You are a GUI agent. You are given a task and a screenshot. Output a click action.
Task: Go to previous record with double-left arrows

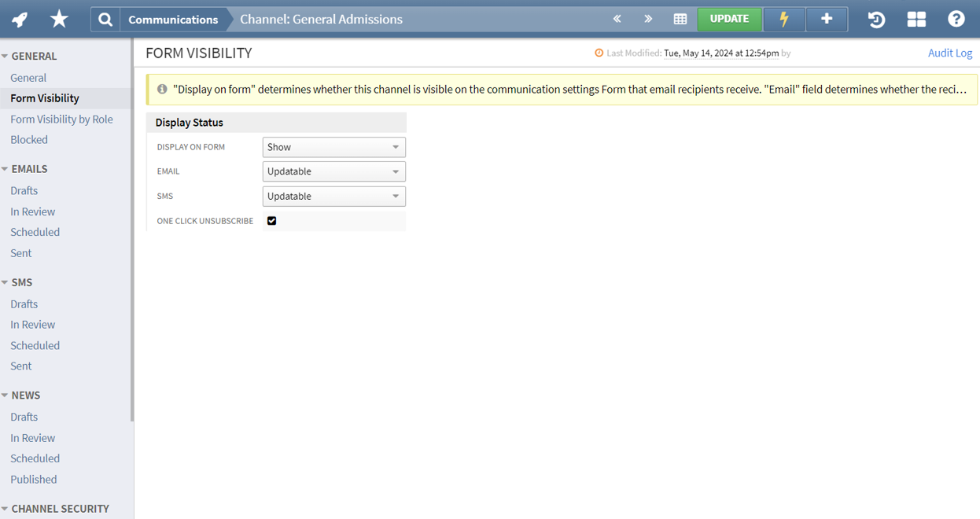(x=617, y=19)
